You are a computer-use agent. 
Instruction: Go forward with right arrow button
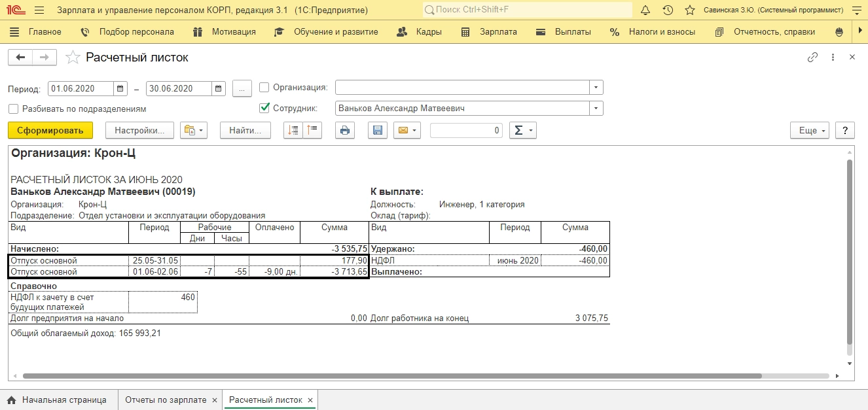pos(45,58)
